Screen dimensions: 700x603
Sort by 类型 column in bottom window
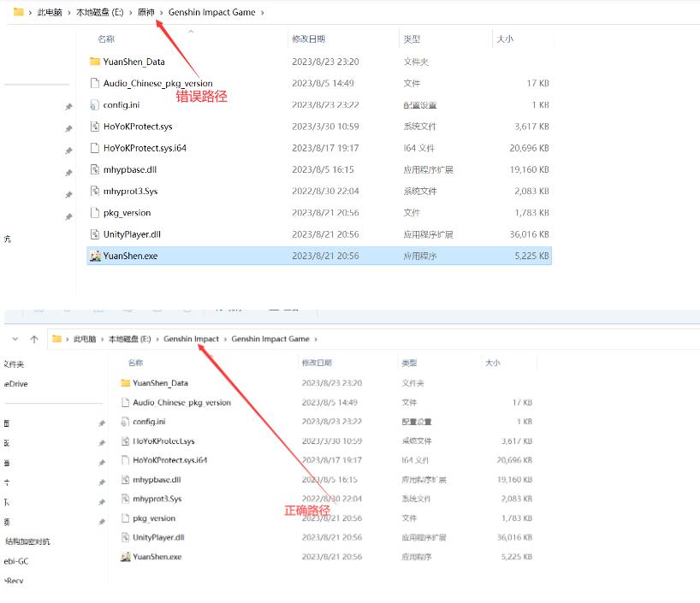click(x=409, y=363)
